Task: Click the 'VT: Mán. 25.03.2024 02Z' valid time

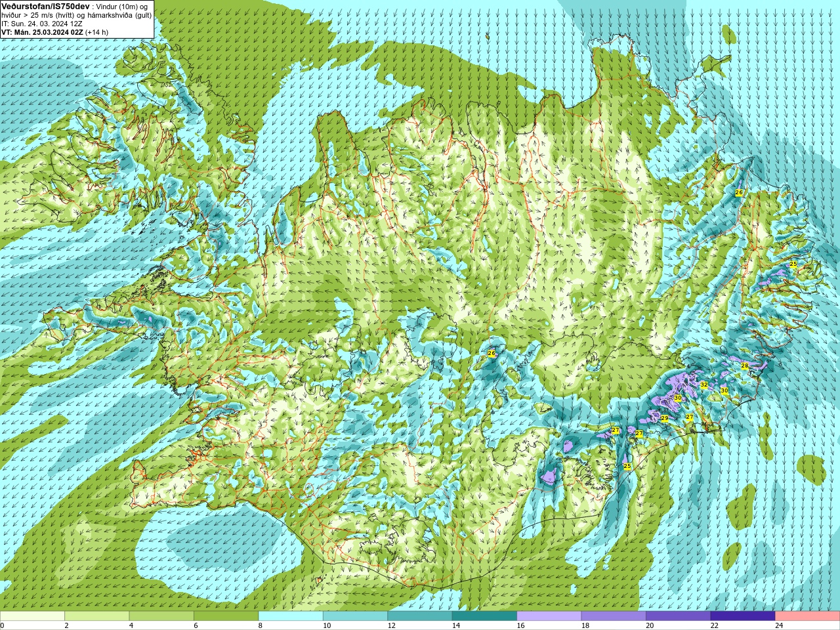Action: 42,32
